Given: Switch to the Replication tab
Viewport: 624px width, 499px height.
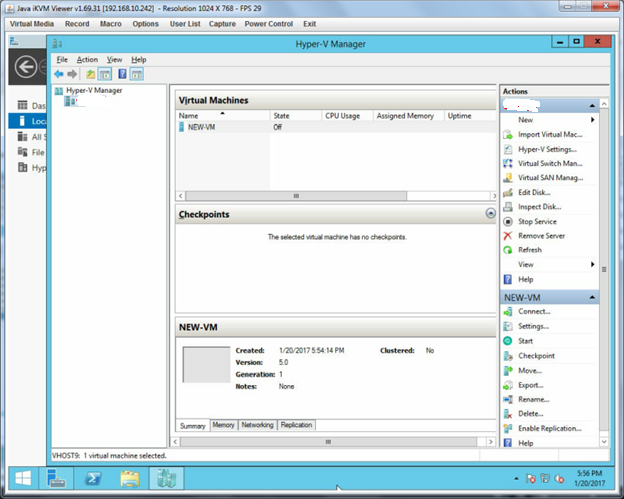Looking at the screenshot, I should [296, 425].
